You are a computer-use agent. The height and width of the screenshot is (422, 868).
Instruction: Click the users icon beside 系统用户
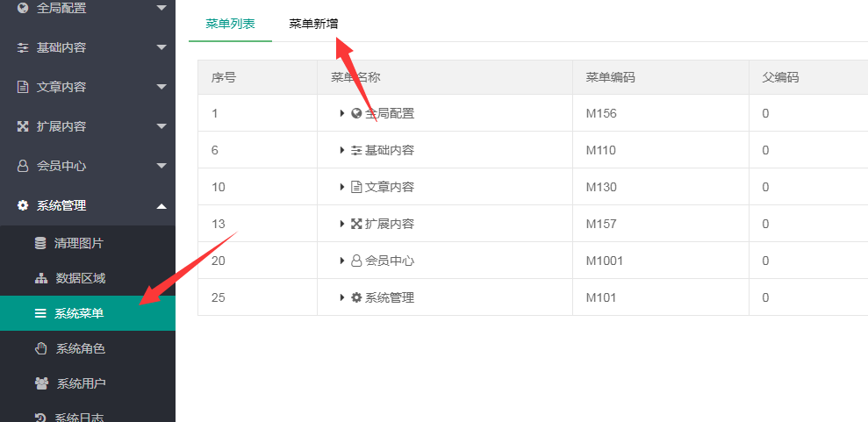click(41, 383)
